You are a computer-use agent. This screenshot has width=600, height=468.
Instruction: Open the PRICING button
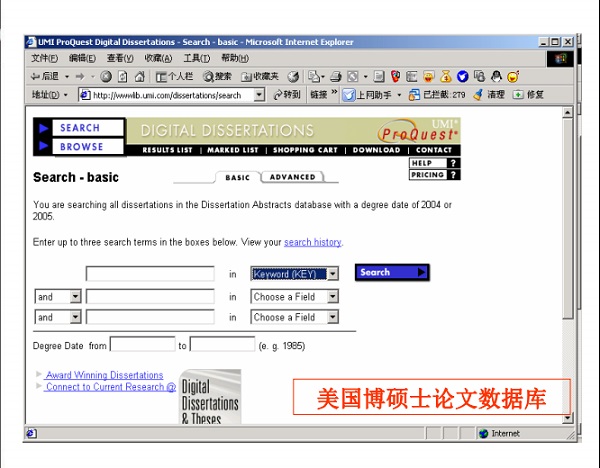tap(434, 175)
